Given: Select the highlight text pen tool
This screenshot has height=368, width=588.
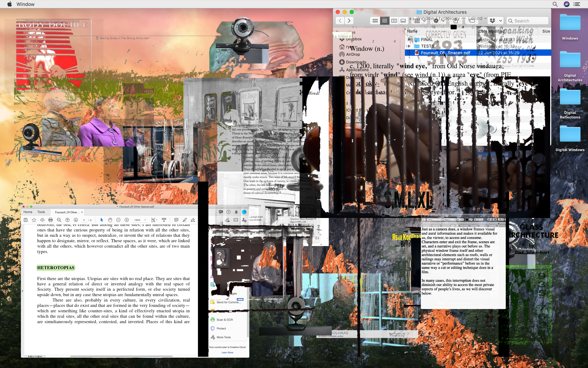Looking at the screenshot, I should (x=185, y=220).
